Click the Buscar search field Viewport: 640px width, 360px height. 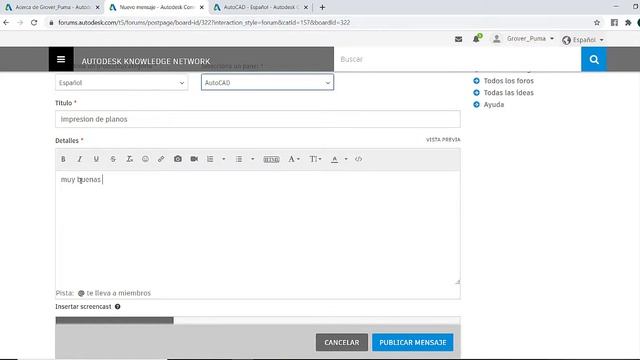click(x=458, y=60)
